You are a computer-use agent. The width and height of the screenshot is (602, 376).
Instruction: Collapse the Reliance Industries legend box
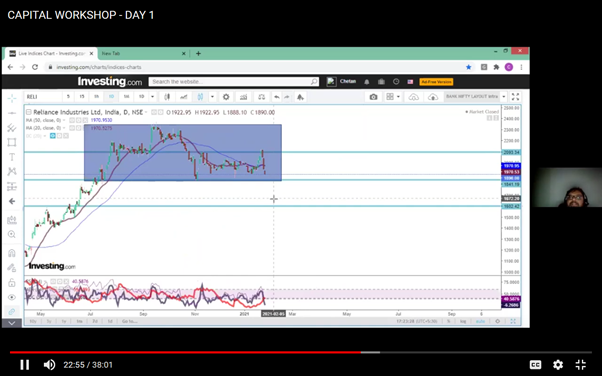point(28,112)
